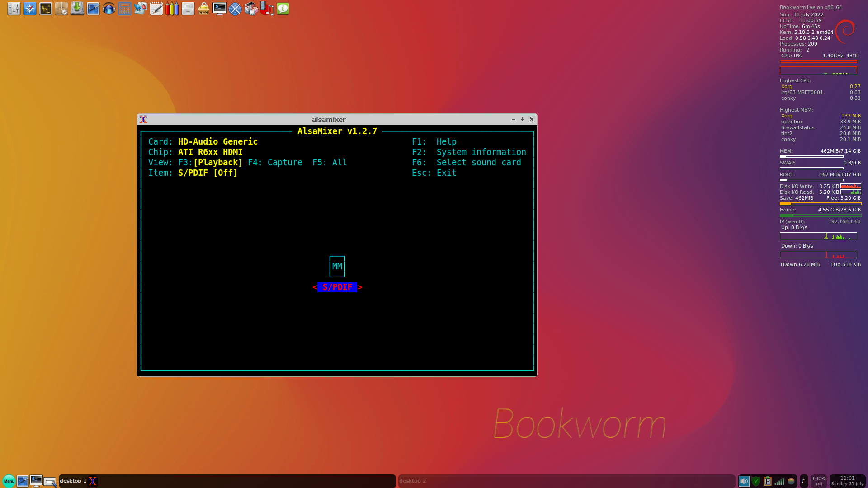The image size is (868, 488).
Task: Open the calculator launcher icon
Action: pos(125,9)
